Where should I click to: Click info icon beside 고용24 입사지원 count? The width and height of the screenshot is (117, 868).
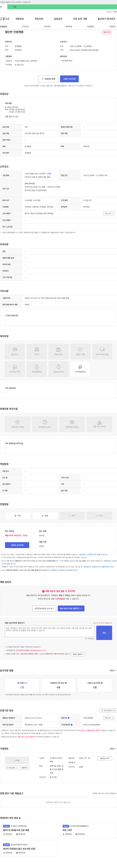point(102,683)
